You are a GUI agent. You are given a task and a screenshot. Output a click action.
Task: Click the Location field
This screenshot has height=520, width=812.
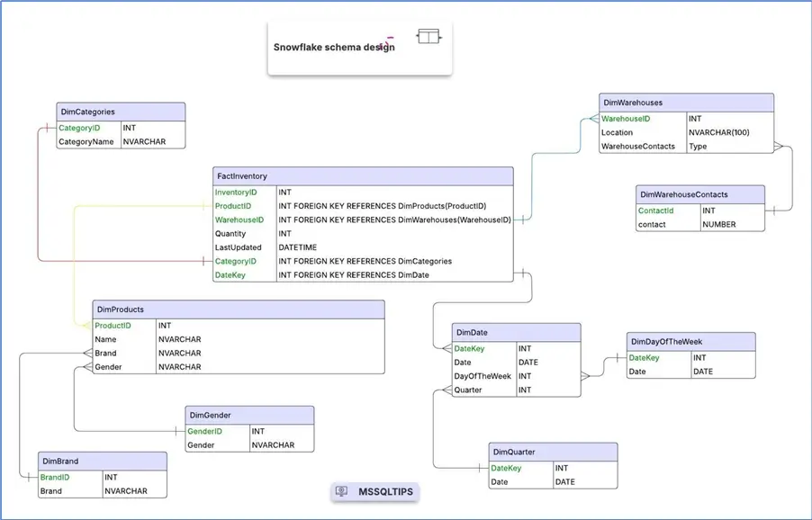tap(617, 132)
